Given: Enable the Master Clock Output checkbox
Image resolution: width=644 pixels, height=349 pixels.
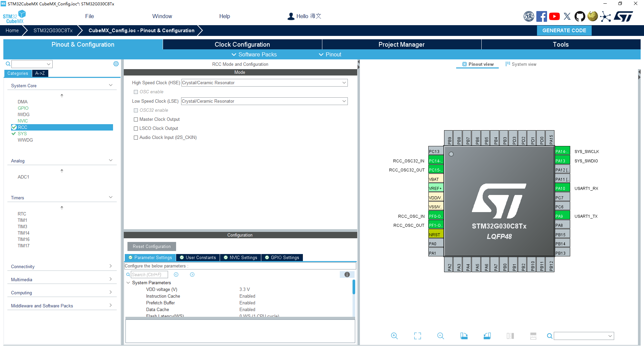Looking at the screenshot, I should point(136,119).
